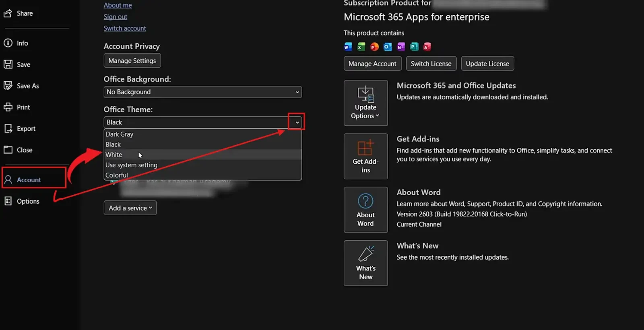Choose the Black theme from the list
The image size is (644, 330).
[x=202, y=144]
